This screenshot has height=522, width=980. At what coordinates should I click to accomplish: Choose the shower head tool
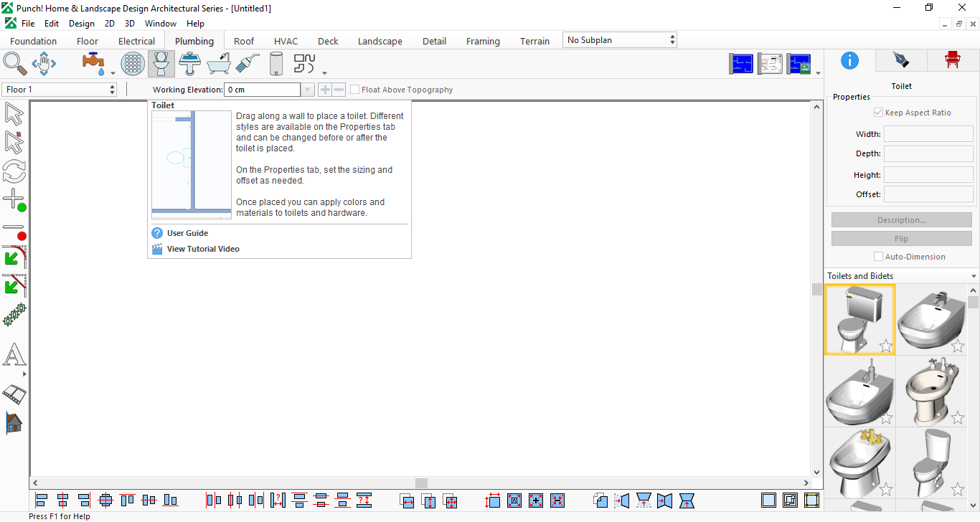tap(248, 63)
